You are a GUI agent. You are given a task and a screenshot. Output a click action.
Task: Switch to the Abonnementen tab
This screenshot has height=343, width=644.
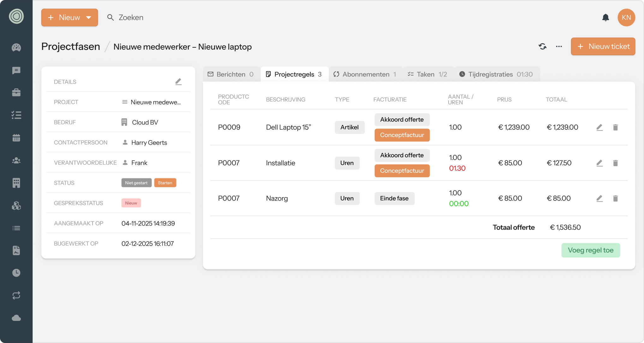pos(366,74)
